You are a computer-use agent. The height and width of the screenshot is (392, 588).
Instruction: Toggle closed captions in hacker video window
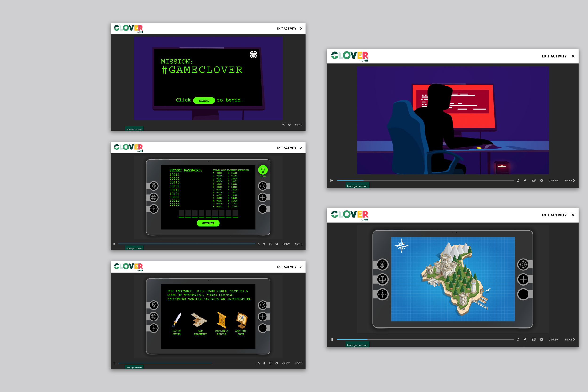click(x=533, y=180)
